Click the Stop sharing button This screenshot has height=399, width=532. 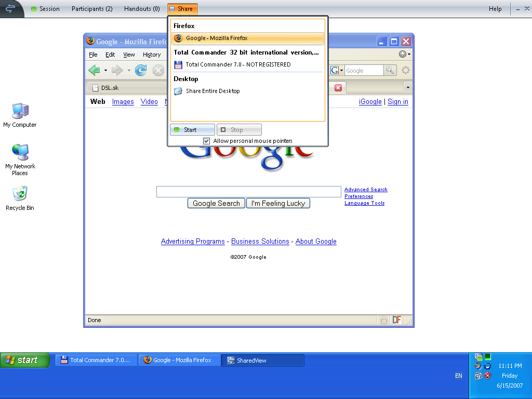(239, 129)
